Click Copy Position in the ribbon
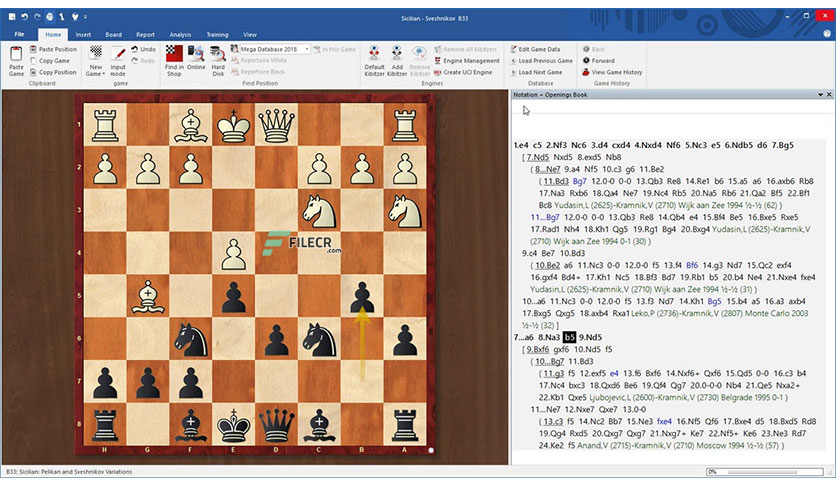This screenshot has width=836, height=484. 53,72
